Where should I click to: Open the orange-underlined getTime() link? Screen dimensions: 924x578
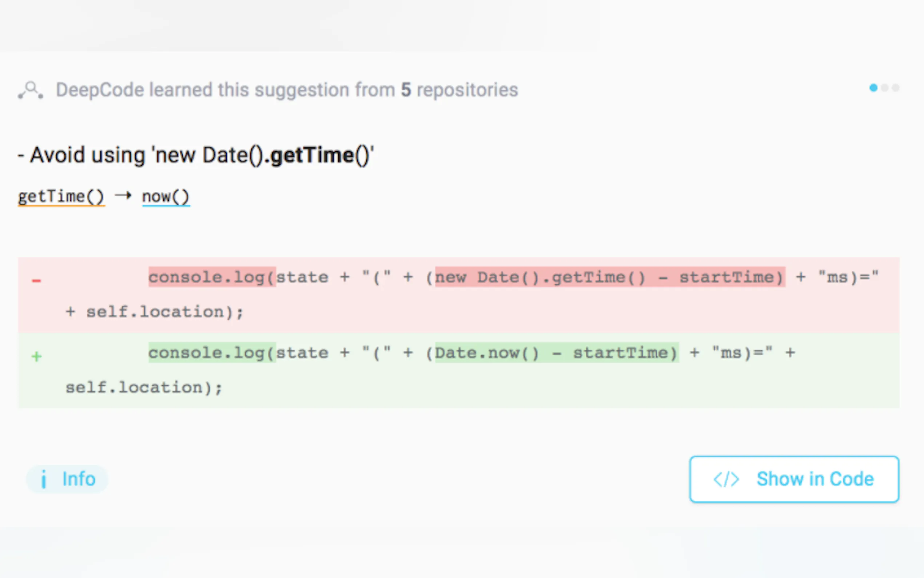[61, 197]
